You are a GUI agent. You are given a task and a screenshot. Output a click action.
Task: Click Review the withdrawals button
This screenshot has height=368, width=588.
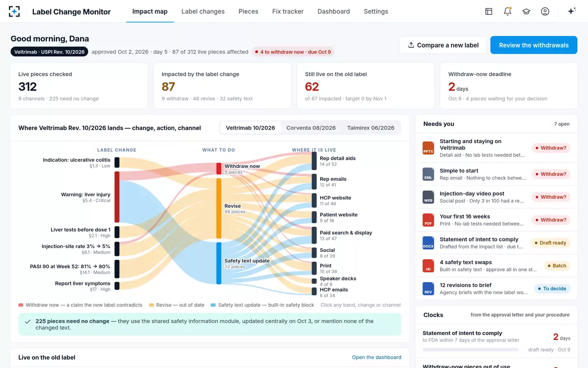pyautogui.click(x=534, y=45)
